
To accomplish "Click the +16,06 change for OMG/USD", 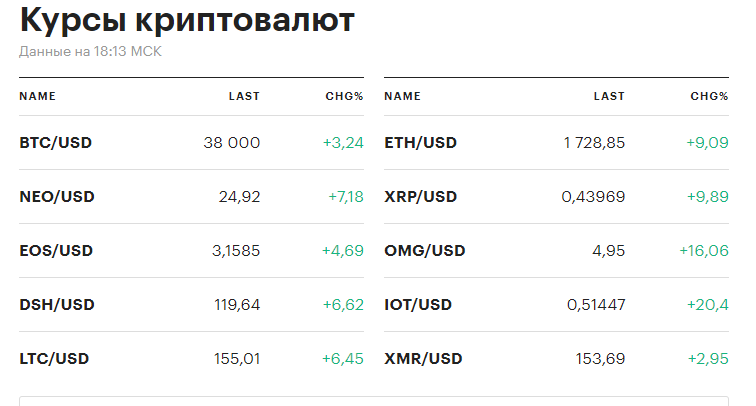I will [x=703, y=251].
